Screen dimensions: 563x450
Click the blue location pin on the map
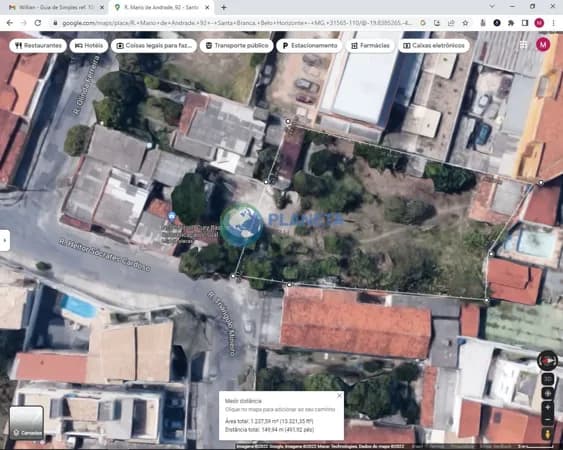click(172, 217)
